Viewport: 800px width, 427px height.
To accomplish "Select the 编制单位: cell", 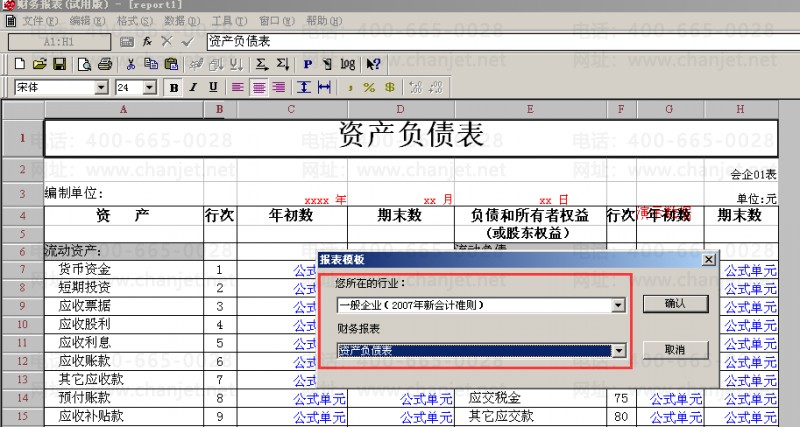I will (124, 194).
